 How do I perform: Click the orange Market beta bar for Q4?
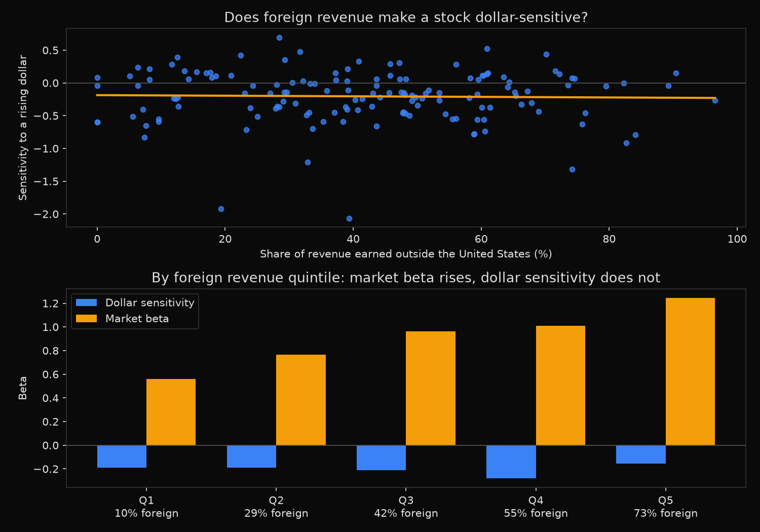(560, 386)
